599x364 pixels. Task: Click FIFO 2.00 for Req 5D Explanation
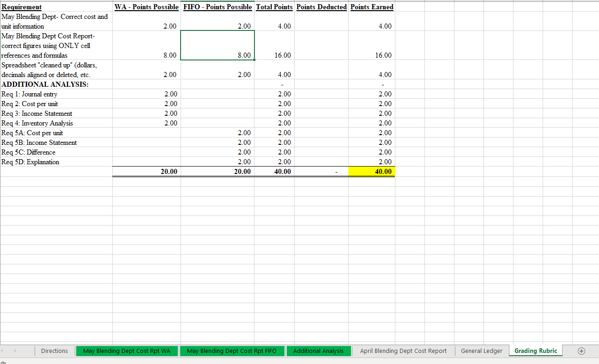pyautogui.click(x=218, y=162)
